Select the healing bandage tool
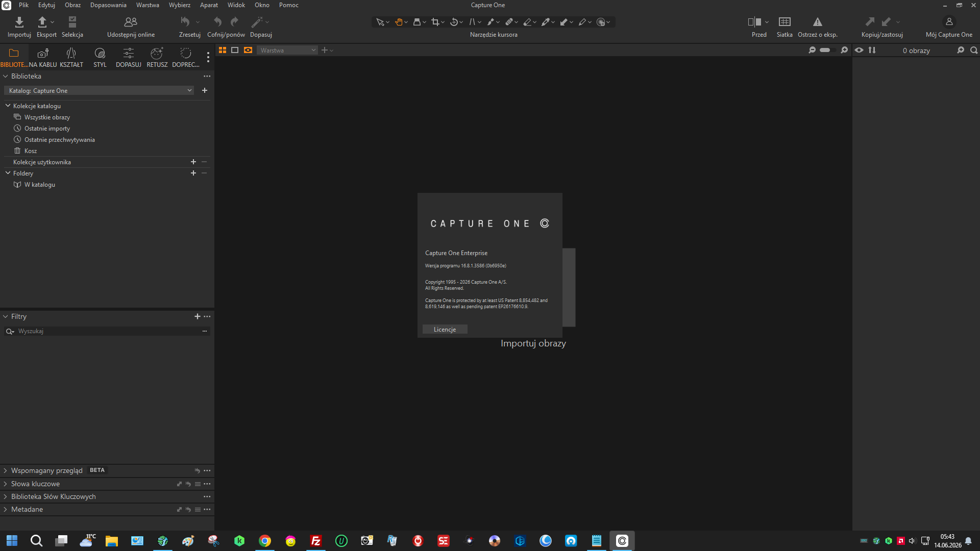The width and height of the screenshot is (980, 551). [x=509, y=22]
